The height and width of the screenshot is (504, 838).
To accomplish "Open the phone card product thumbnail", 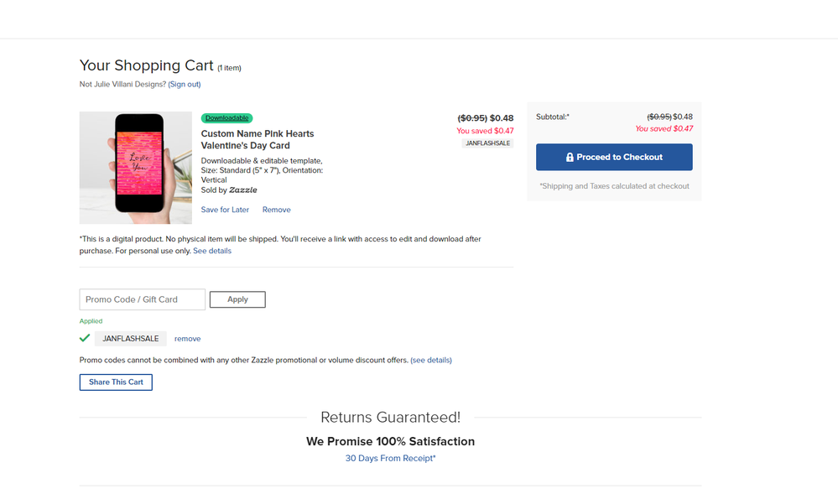I will tap(135, 169).
